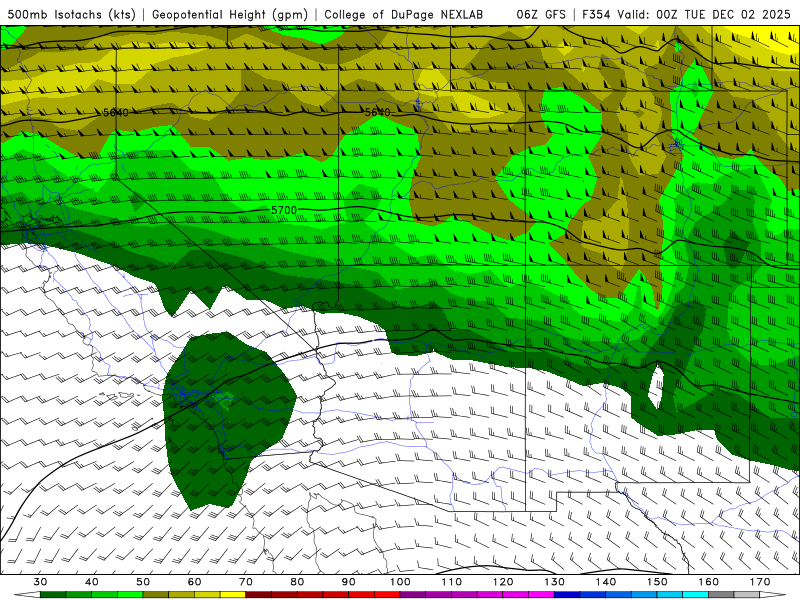
Task: Click the 150 label on the color scale
Action: pyautogui.click(x=657, y=582)
